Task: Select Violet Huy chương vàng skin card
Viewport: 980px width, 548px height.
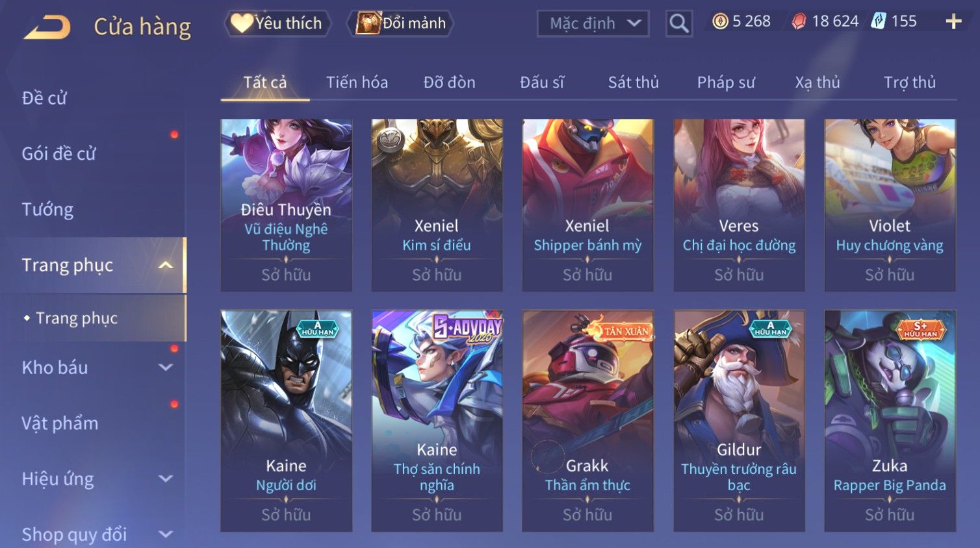Action: 890,205
